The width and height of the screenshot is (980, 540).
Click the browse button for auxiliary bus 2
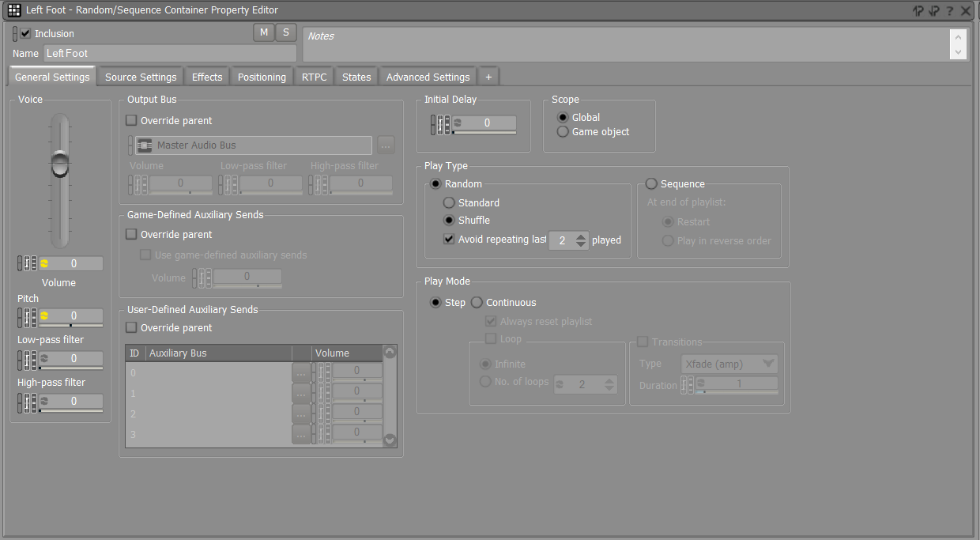pos(301,414)
